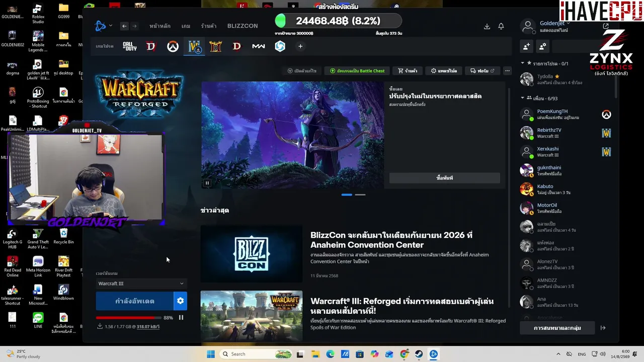Screen dimensions: 644x362
Task: Select the first carousel slide indicator
Action: [x=347, y=195]
